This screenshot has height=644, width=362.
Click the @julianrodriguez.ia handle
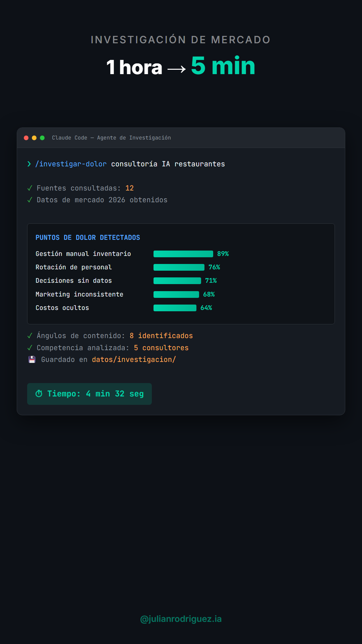[x=181, y=619]
